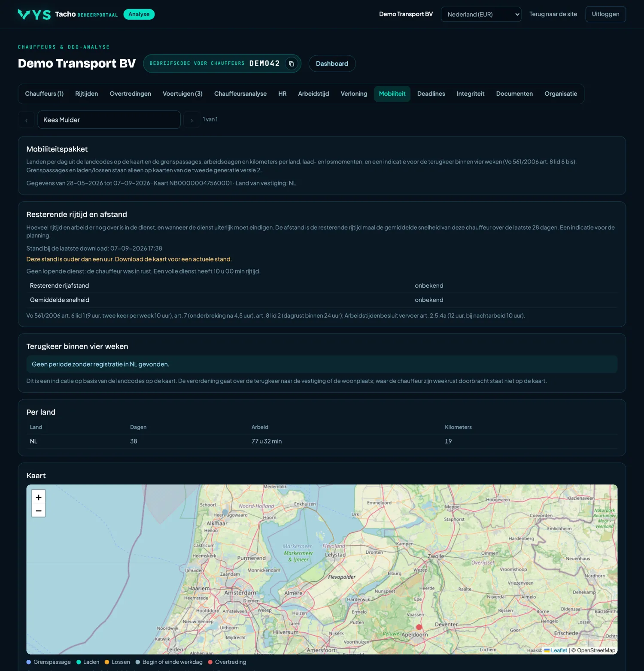
Task: Open the Rijtijden tab
Action: tap(86, 94)
